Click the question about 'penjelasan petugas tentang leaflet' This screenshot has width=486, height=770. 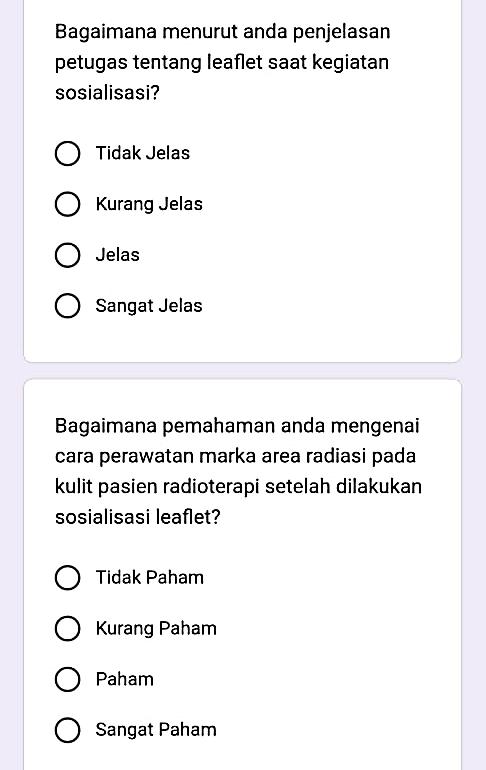(222, 62)
